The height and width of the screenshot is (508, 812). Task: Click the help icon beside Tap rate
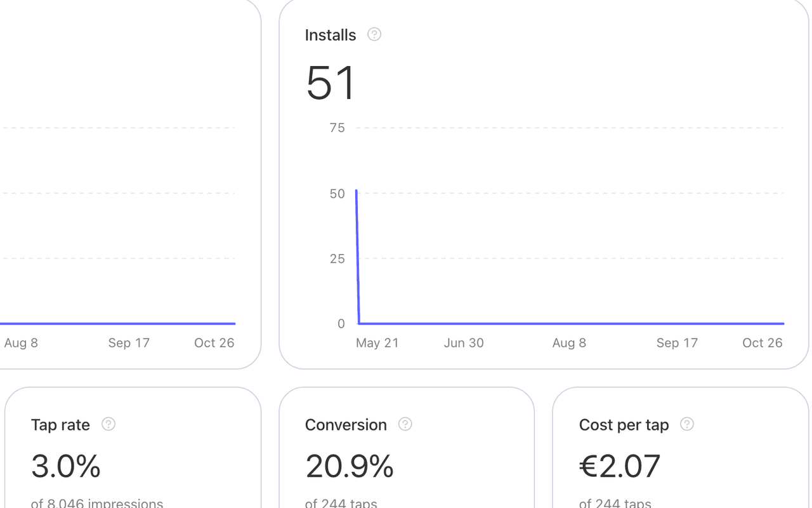(x=108, y=424)
